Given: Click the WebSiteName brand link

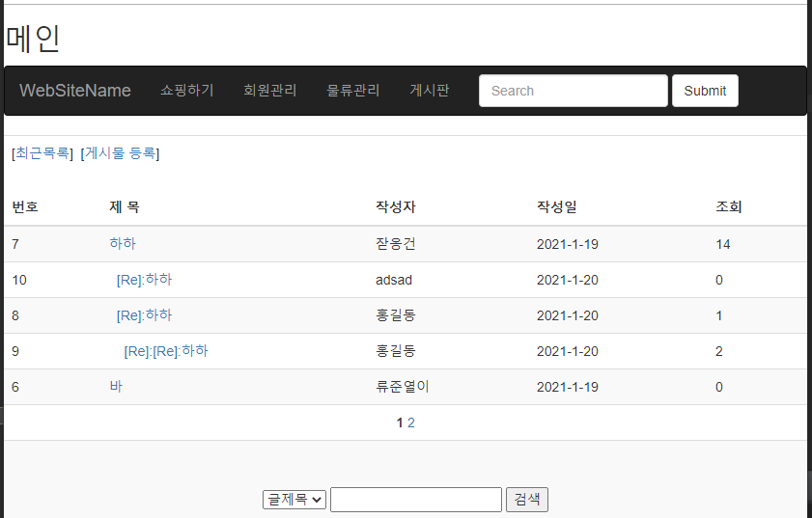Looking at the screenshot, I should tap(75, 91).
